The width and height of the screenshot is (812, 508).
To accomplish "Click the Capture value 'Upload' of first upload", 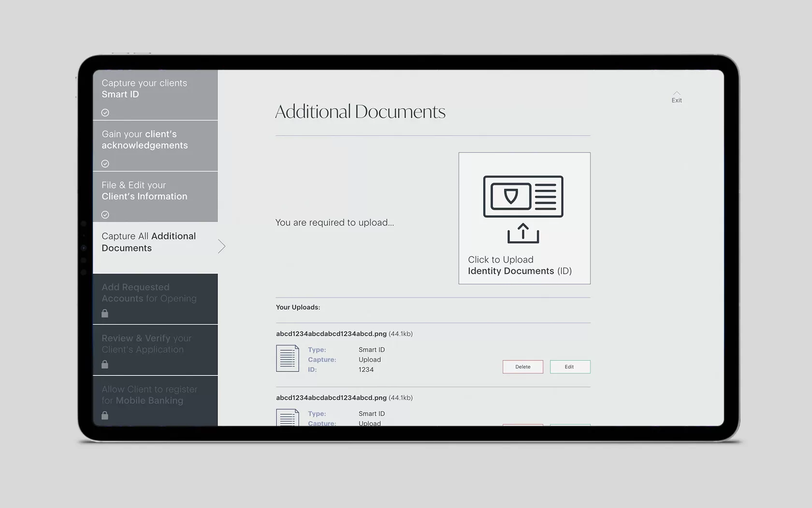I will [x=370, y=359].
